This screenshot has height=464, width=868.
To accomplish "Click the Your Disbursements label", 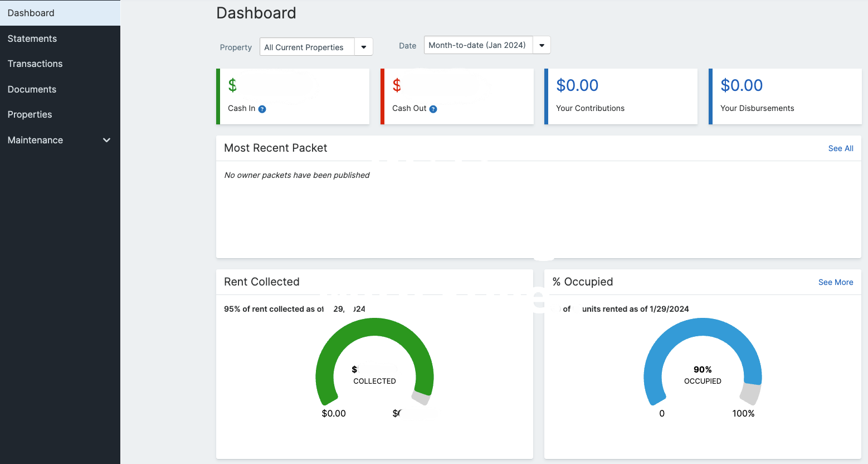I will (757, 108).
